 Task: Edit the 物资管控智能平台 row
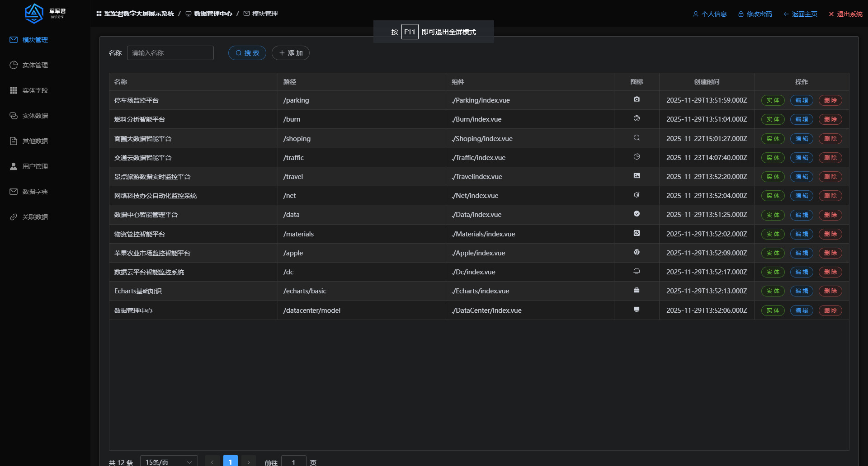(x=802, y=234)
